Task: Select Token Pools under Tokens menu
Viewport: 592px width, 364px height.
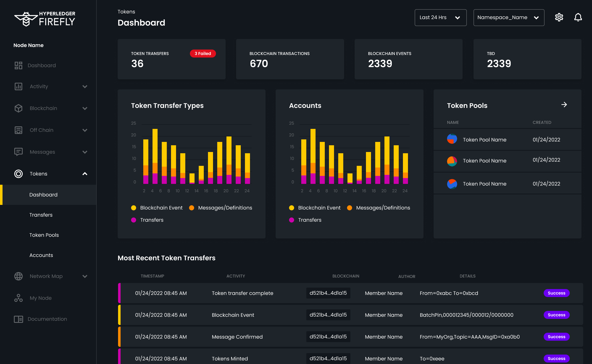Action: (44, 235)
